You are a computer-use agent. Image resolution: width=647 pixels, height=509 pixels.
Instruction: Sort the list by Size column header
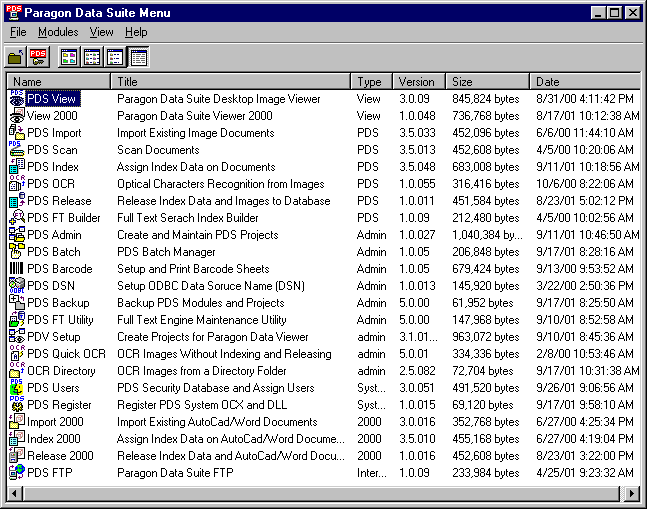pyautogui.click(x=487, y=81)
